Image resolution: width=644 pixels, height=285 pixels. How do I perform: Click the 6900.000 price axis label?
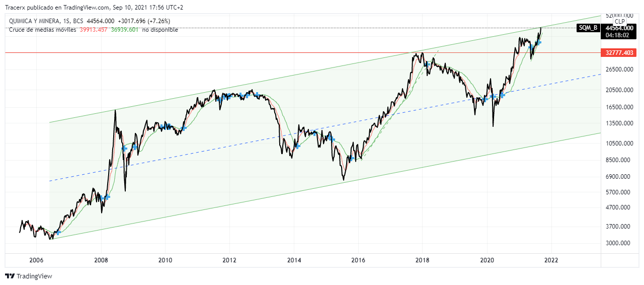click(617, 177)
